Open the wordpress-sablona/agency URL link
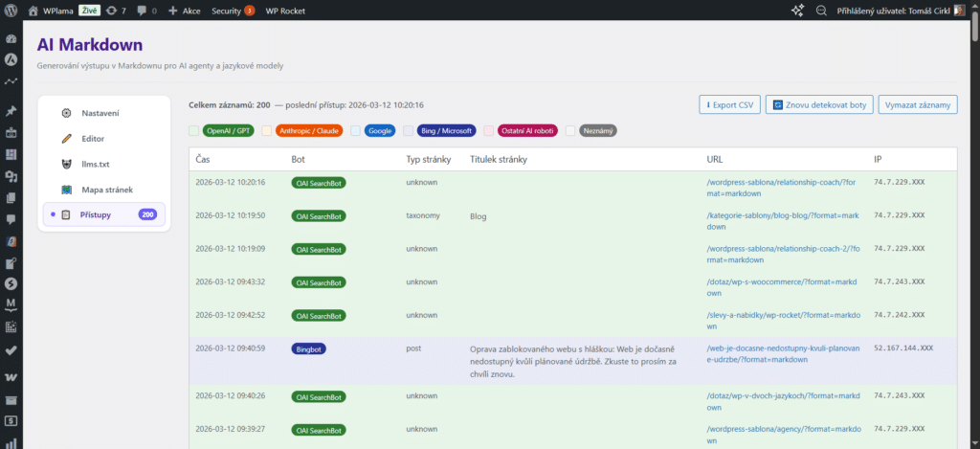The image size is (980, 449). tap(783, 435)
